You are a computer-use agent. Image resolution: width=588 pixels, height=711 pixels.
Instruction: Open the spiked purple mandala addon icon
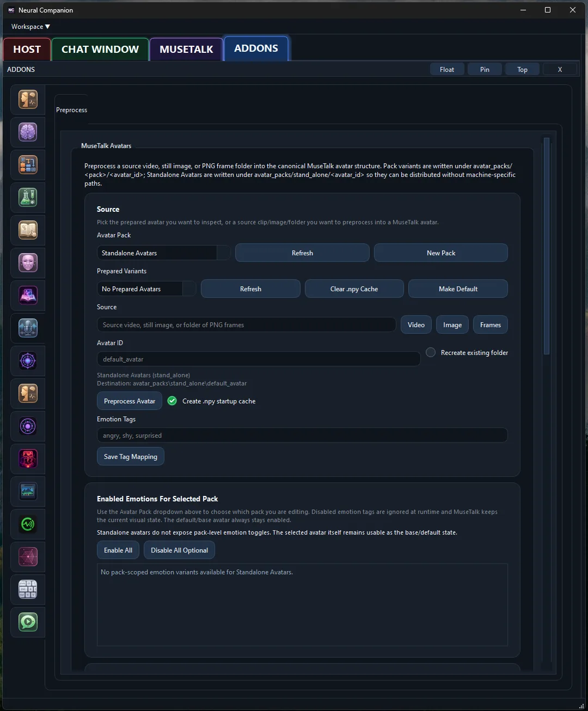28,361
